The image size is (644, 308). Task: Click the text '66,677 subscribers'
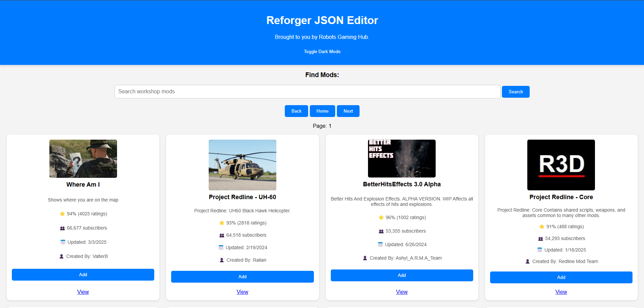[87, 228]
